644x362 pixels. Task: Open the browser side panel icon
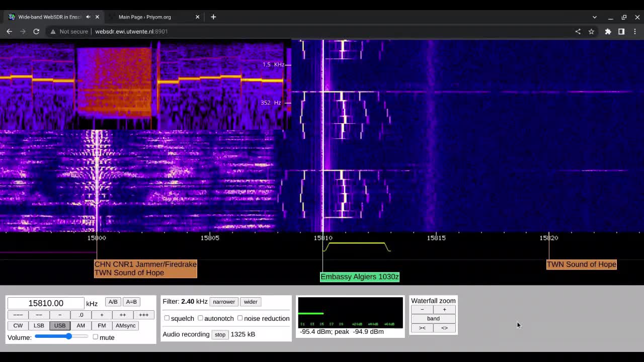tap(621, 31)
